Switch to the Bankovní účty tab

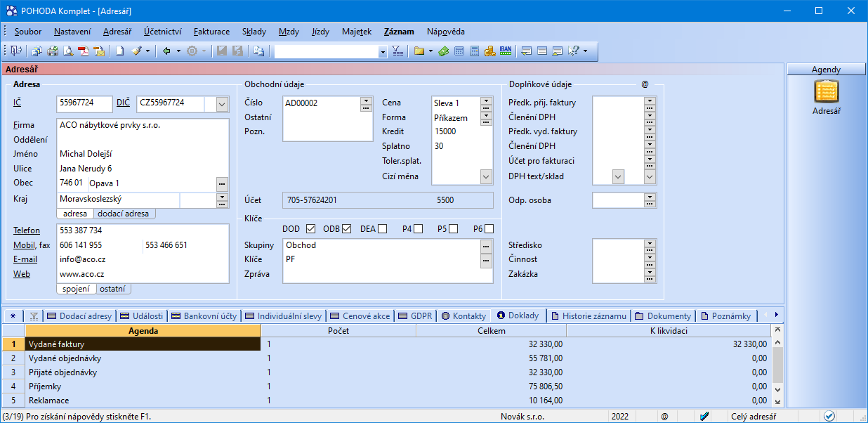(x=204, y=316)
